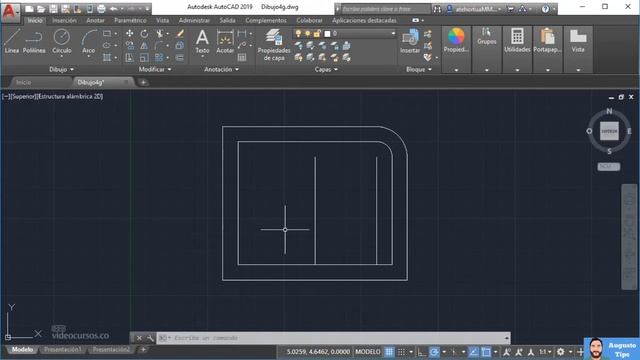Screen dimensions: 640x360
Task: Select the Dibujo4g drawing file tab
Action: [x=91, y=82]
